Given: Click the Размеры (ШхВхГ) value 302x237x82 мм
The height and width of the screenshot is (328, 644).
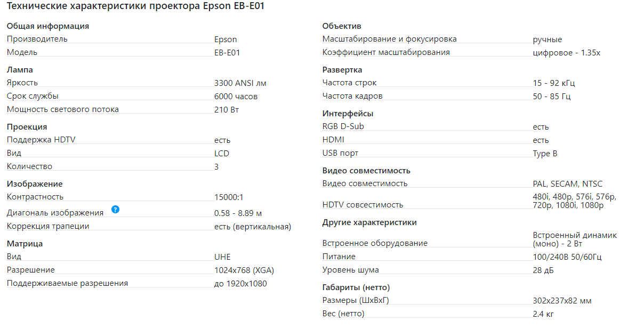Looking at the screenshot, I should click(562, 301).
